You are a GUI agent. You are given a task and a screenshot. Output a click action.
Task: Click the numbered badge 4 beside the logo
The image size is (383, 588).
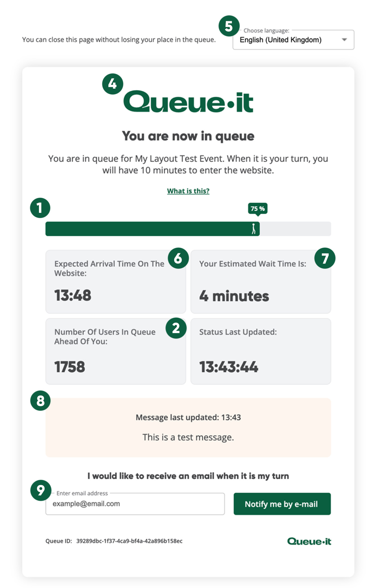pos(113,84)
